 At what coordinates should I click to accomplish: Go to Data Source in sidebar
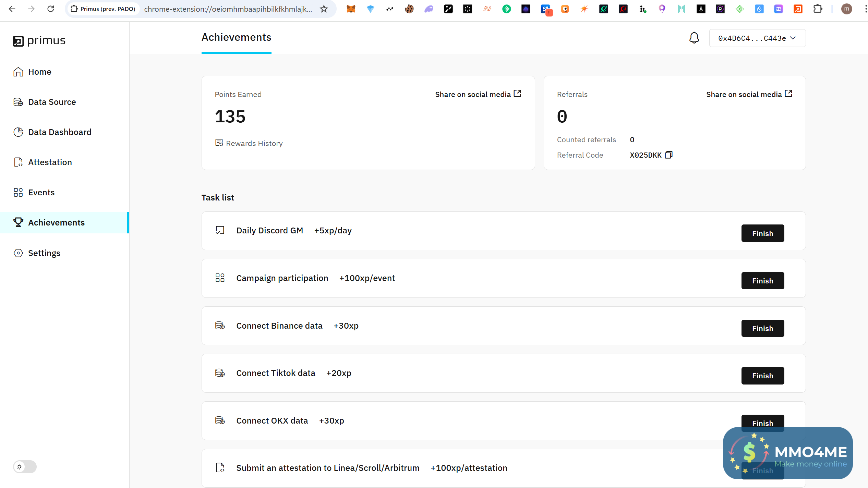click(52, 102)
